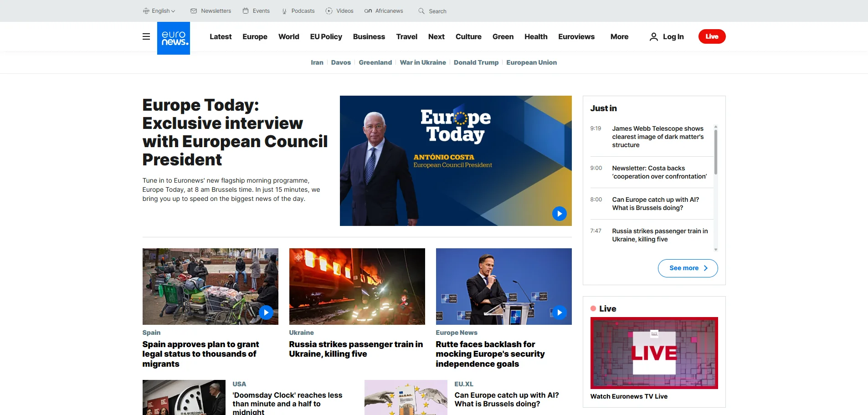Open the Newsletters page
868x415 pixels.
(x=210, y=11)
